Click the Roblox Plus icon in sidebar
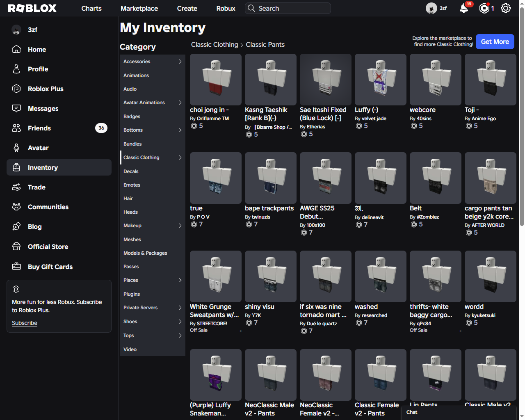Screen dimensions: 525x420 tap(16, 89)
